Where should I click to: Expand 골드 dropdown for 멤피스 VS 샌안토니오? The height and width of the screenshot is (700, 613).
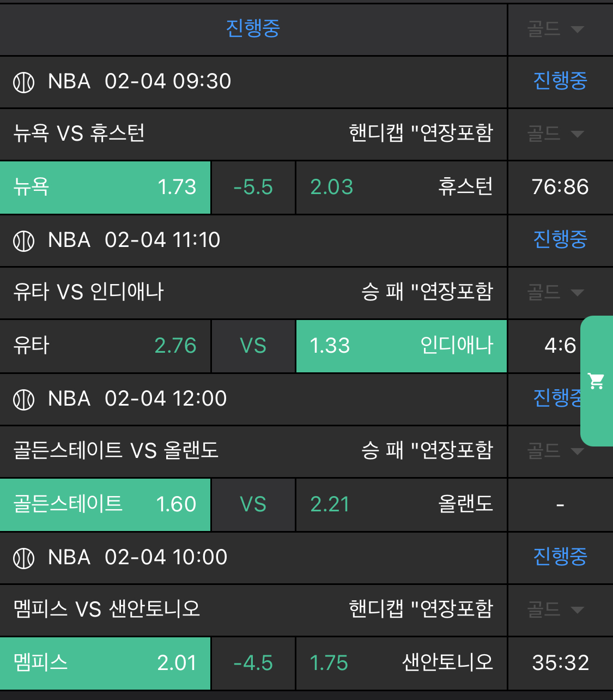(555, 610)
